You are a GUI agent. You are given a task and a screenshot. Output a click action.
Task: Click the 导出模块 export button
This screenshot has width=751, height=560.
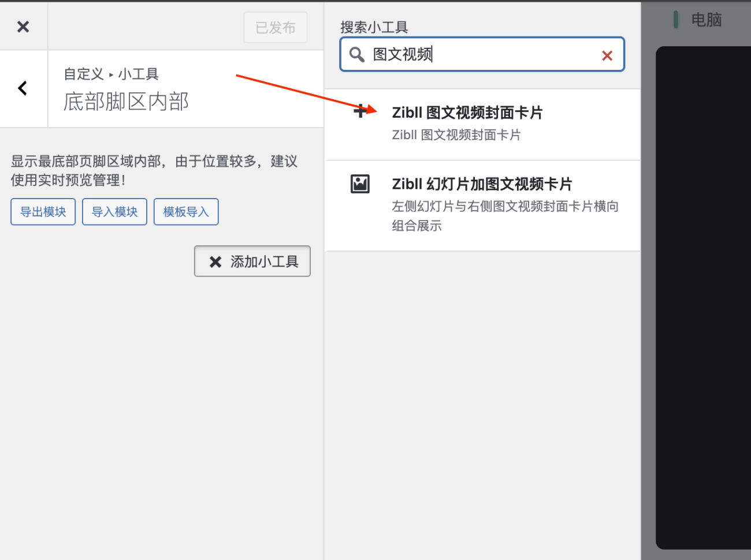[43, 212]
